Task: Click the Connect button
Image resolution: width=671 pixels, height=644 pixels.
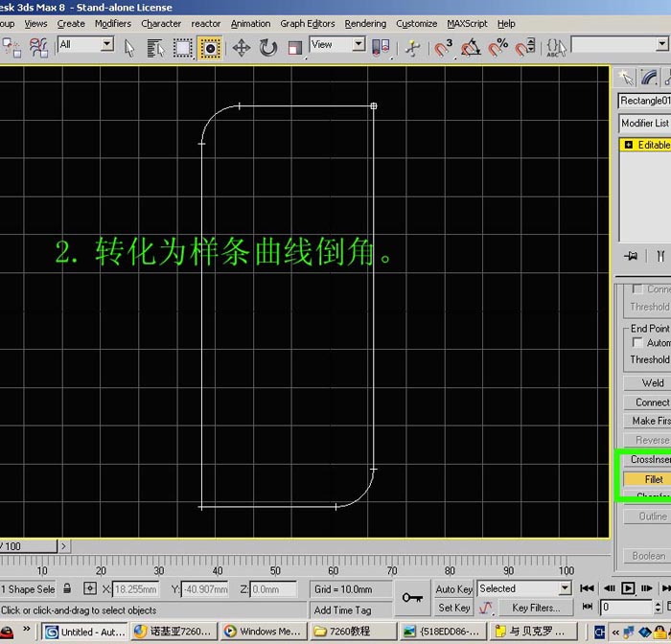Action: 647,402
